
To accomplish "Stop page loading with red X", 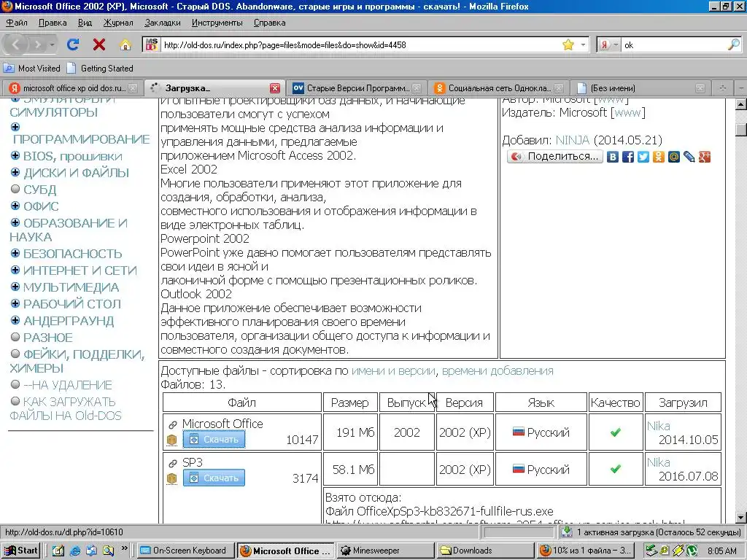I will pos(99,44).
